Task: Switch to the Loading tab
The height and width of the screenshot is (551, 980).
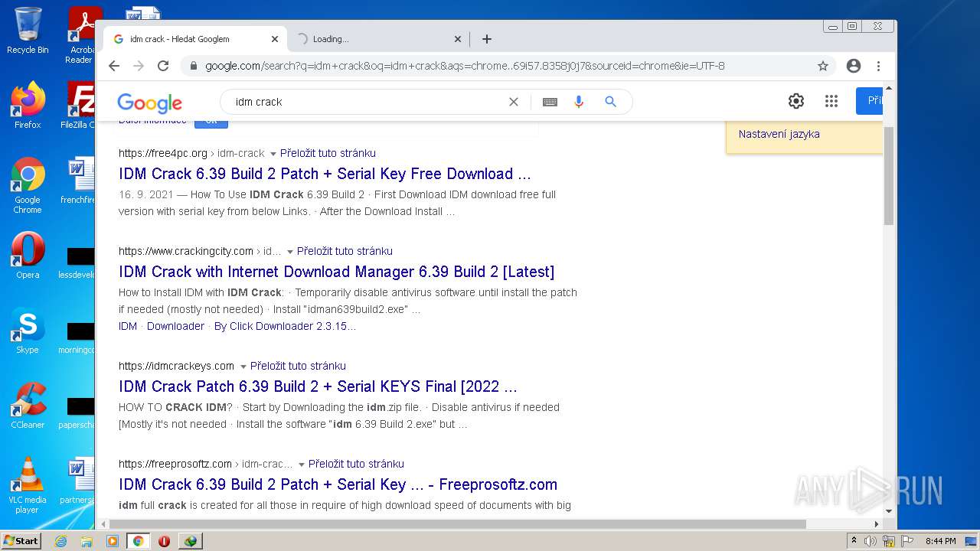Action: (378, 39)
